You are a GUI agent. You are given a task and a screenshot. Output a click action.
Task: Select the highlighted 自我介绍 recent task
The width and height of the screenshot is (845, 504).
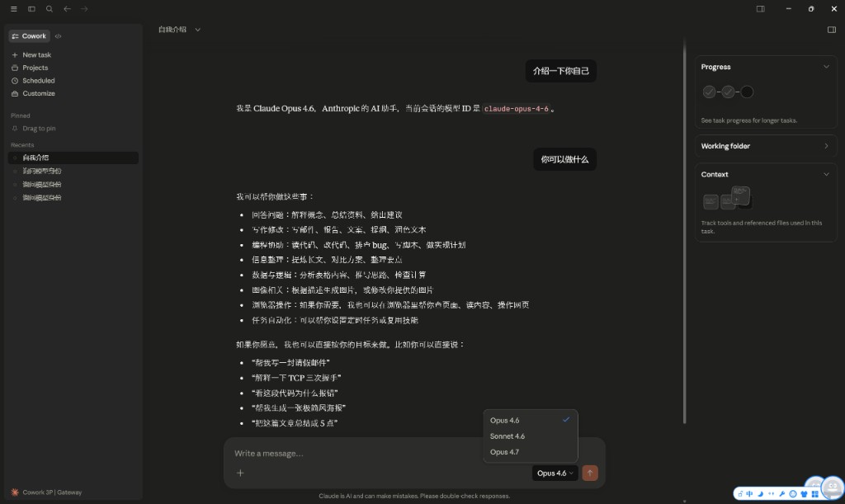point(73,158)
